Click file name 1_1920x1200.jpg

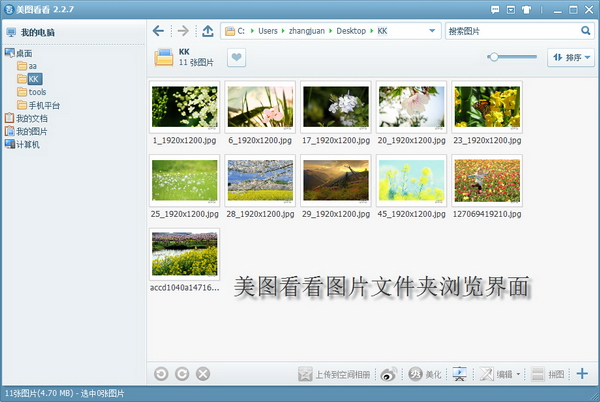pyautogui.click(x=184, y=140)
